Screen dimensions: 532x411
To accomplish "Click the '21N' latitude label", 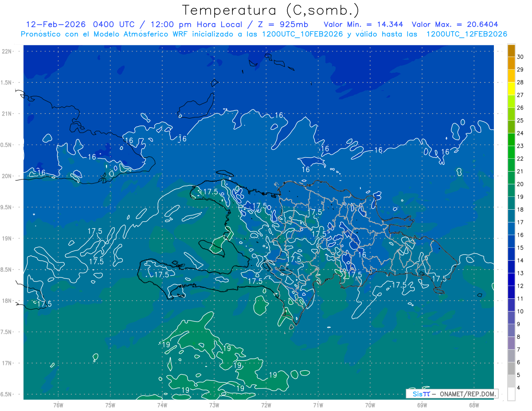I will click(x=7, y=114).
